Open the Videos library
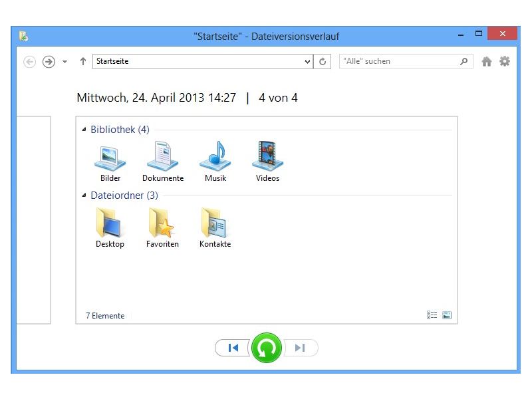This screenshot has width=532, height=399. pos(267,161)
